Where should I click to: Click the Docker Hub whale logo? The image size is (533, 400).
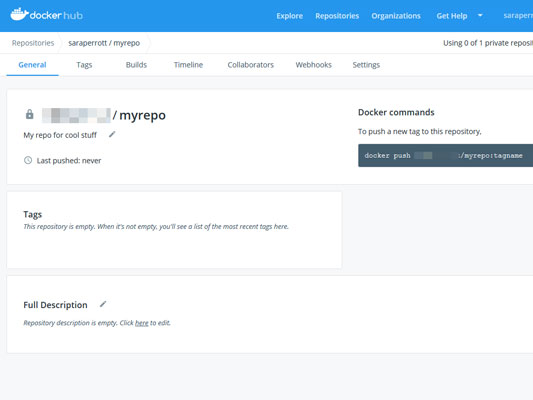pyautogui.click(x=19, y=14)
